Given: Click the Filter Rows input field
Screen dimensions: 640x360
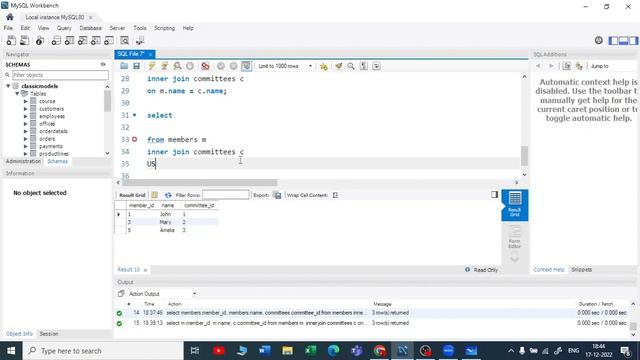Looking at the screenshot, I should click(225, 195).
